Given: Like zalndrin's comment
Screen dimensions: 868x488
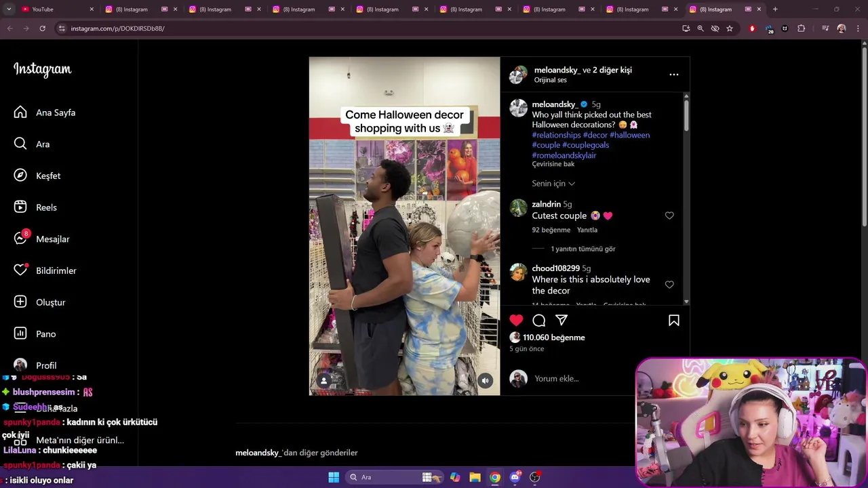Looking at the screenshot, I should [x=669, y=216].
